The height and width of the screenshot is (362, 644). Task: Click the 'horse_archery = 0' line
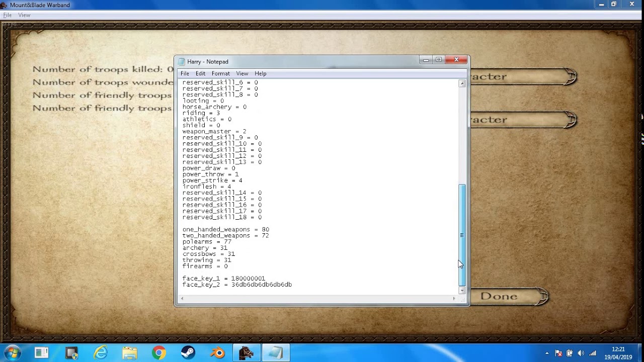pos(214,107)
